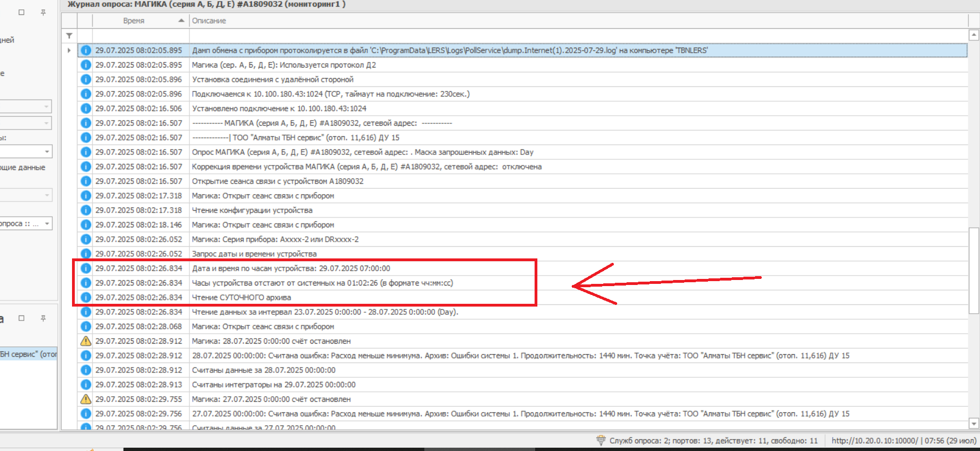Click the pin icon on lower left panel
Image resolution: width=980 pixels, height=451 pixels.
(x=43, y=318)
